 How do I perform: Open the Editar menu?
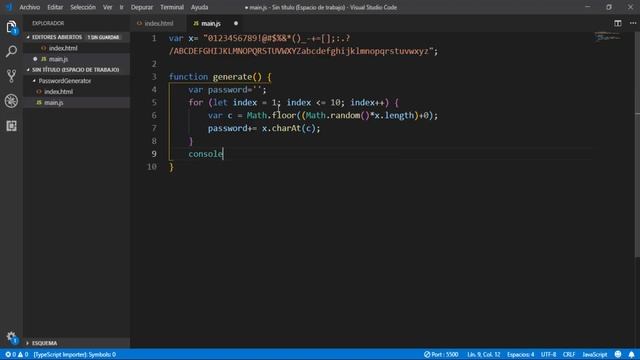(x=55, y=7)
